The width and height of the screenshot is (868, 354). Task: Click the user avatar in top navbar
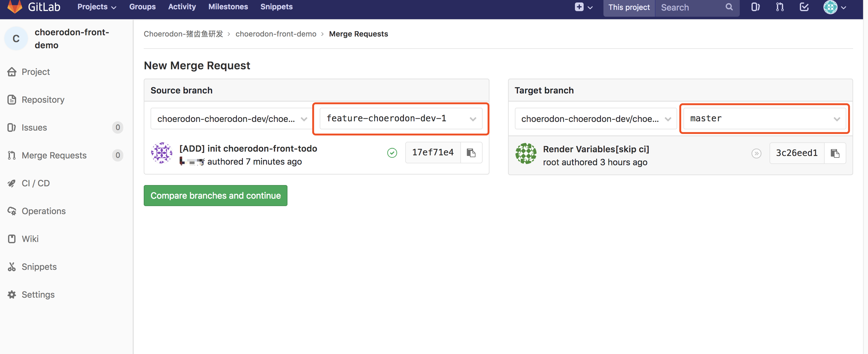[x=830, y=7]
